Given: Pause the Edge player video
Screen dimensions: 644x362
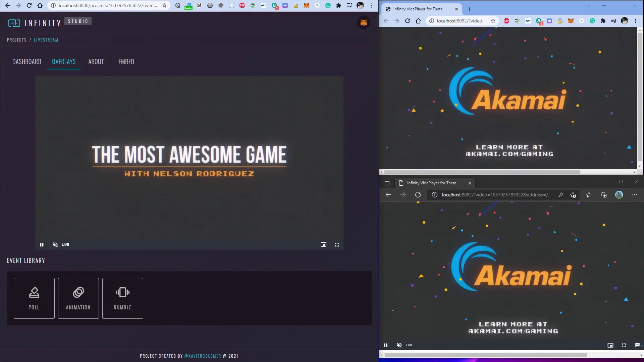Looking at the screenshot, I should click(386, 345).
